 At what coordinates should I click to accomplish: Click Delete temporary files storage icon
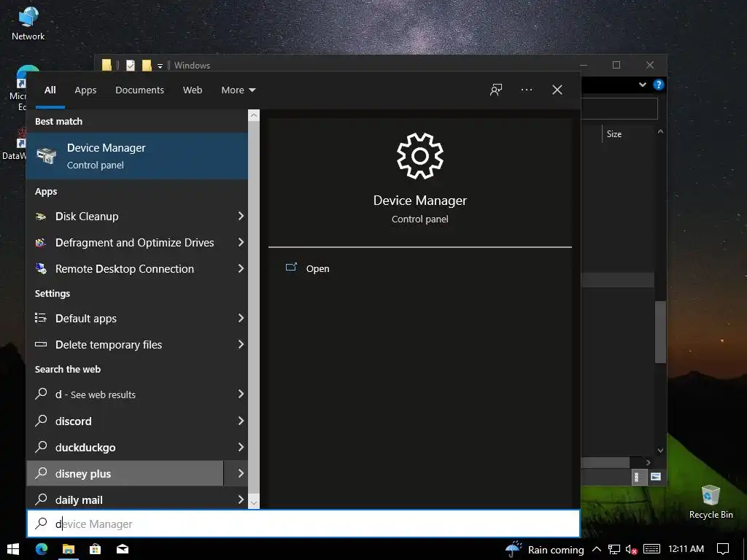(41, 344)
